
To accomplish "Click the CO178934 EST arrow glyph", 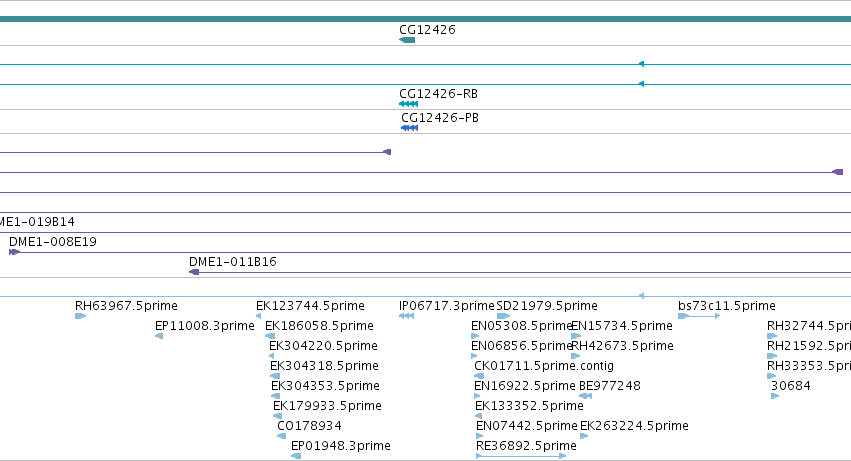I will click(282, 436).
